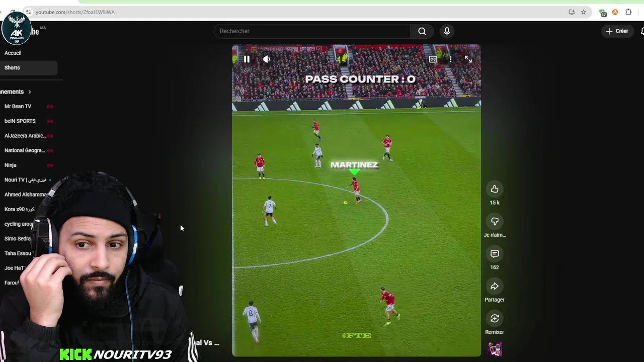
Task: Share the Short via Partager
Action: coord(495,286)
